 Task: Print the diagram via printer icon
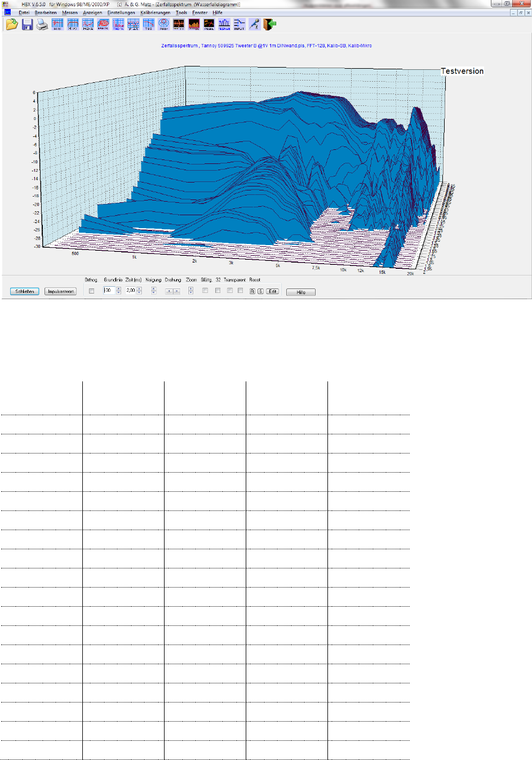pos(42,24)
